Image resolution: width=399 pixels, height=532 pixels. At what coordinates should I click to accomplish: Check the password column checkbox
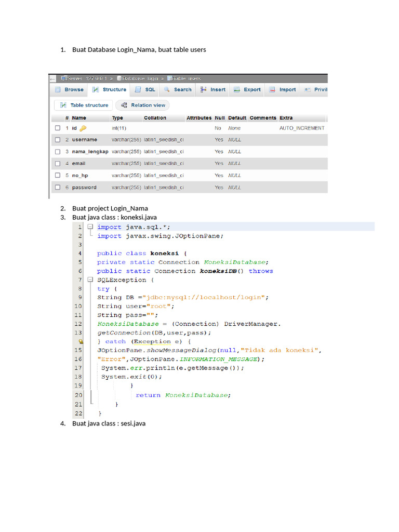point(58,187)
